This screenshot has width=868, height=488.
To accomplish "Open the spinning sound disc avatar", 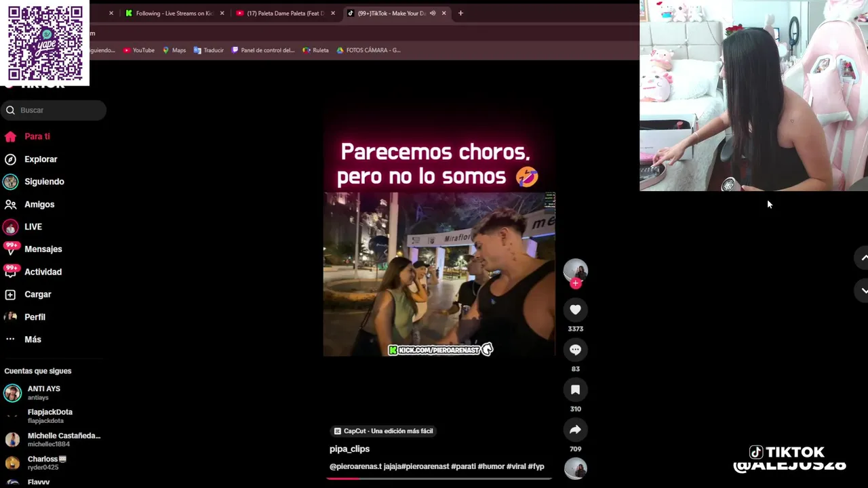I will pos(576,468).
